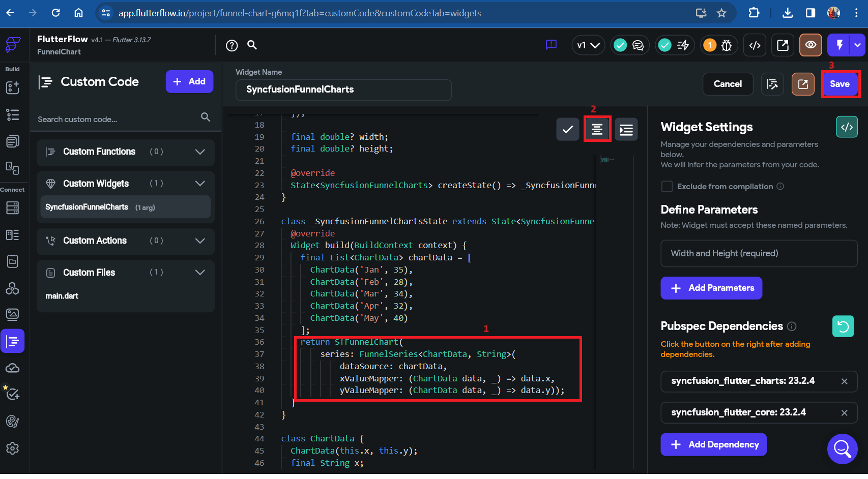Reload the current browser page
The width and height of the screenshot is (868, 479).
pos(56,13)
